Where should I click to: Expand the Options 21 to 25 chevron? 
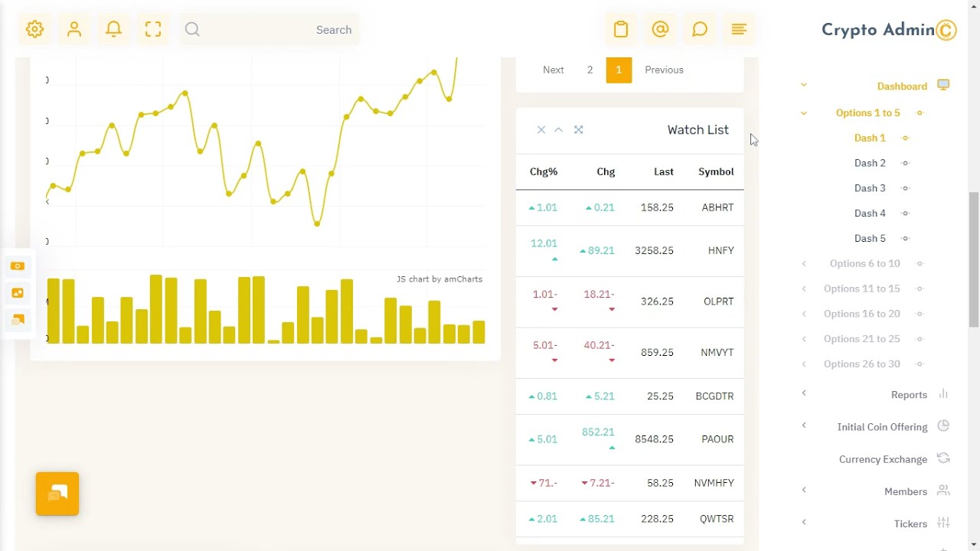coord(804,339)
